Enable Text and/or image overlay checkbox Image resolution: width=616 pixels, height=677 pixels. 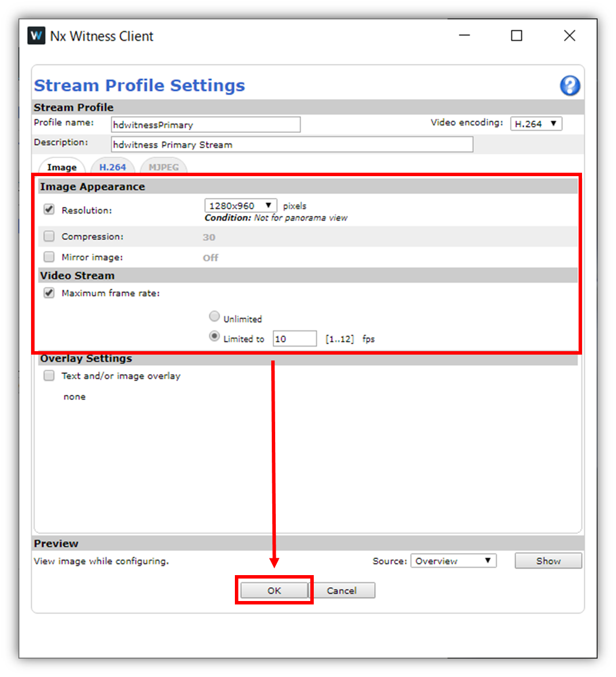(49, 375)
